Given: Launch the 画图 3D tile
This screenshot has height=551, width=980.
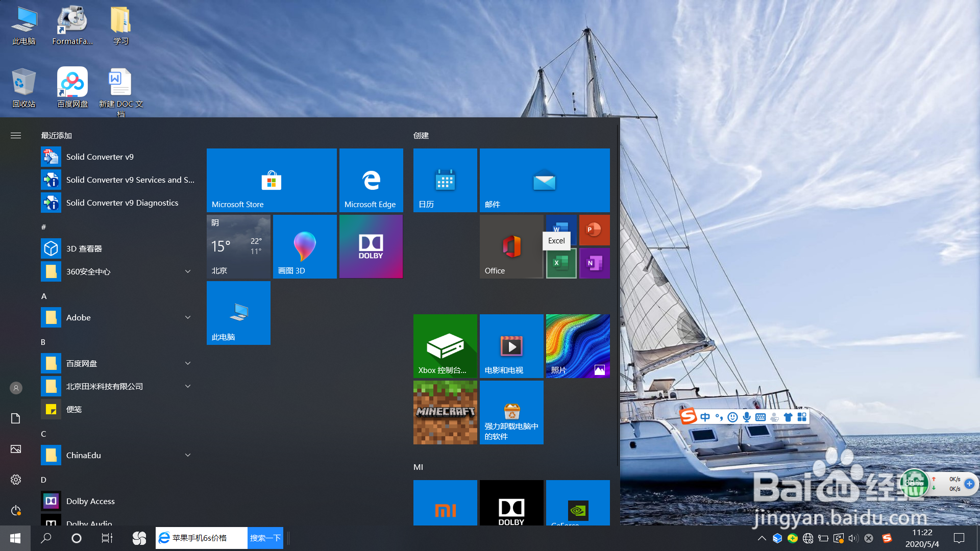Looking at the screenshot, I should tap(305, 246).
